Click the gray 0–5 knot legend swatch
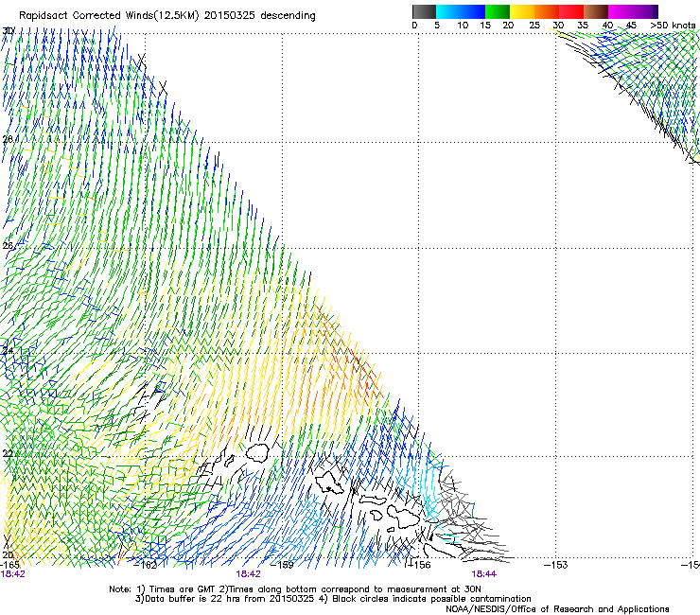The image size is (700, 615). (x=424, y=11)
